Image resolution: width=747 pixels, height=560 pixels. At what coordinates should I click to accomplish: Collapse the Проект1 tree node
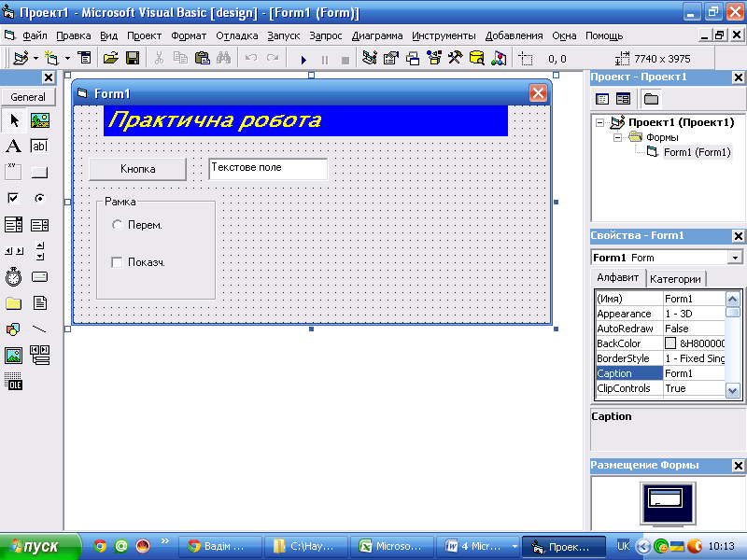tap(599, 123)
